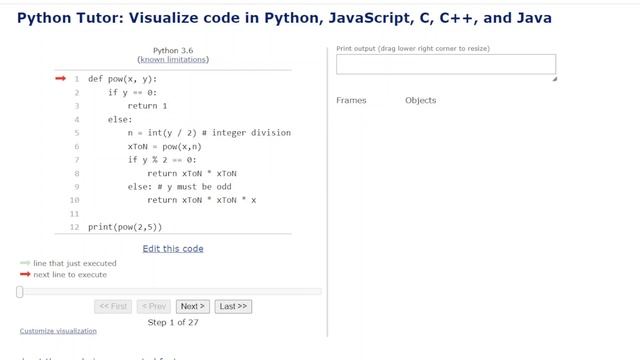Click the < Prev button
The width and height of the screenshot is (640, 360).
[153, 307]
